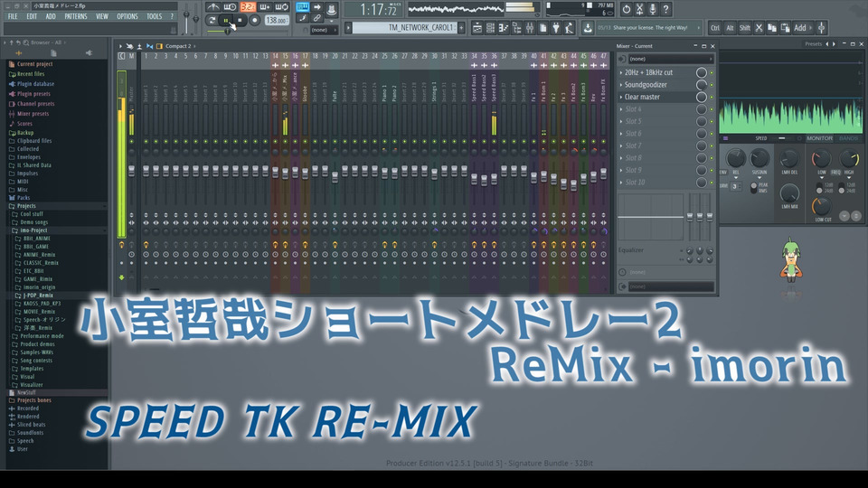Toggle loop recording button
Image resolution: width=868 pixels, height=488 pixels.
click(282, 7)
